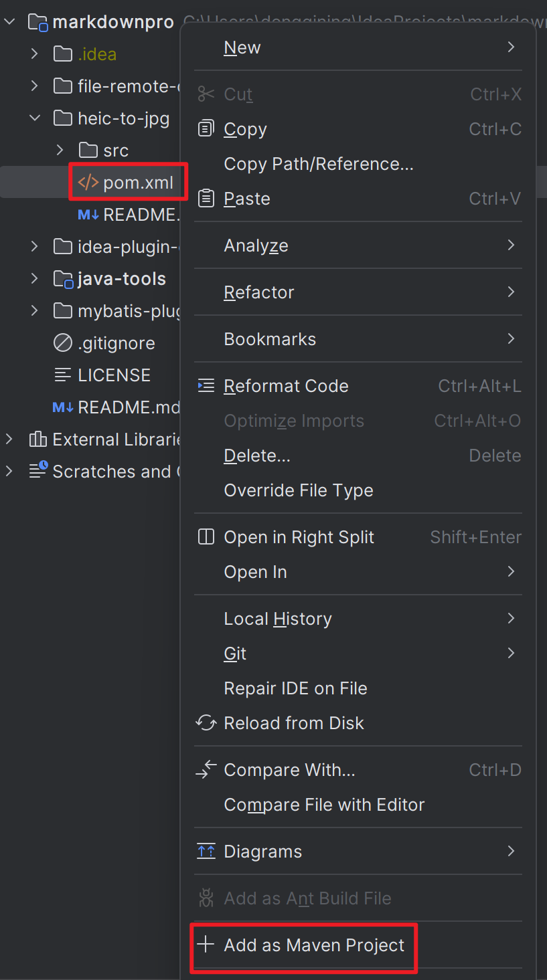Expand the External Libraries node
Screen dimensions: 547x980
click(9, 439)
